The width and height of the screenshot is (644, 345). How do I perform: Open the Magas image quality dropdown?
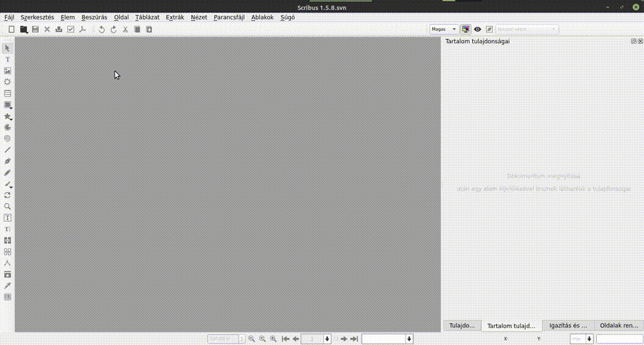tap(444, 29)
